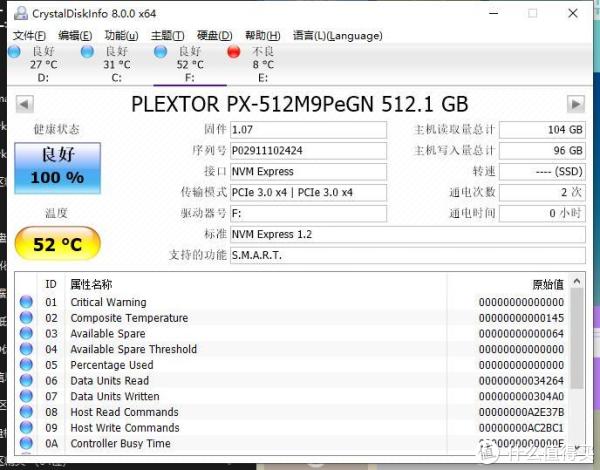Select disk C: status orb at 31 °C
The image size is (600, 470).
point(87,52)
